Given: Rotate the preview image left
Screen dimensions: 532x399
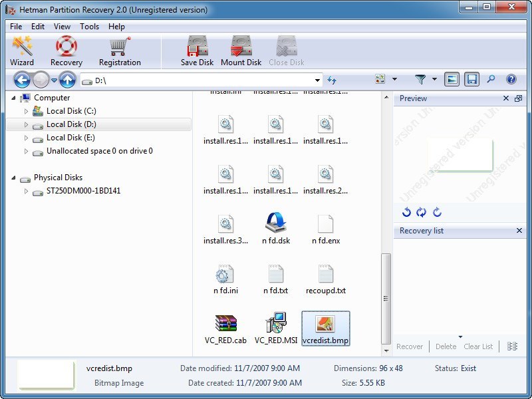Looking at the screenshot, I should pyautogui.click(x=407, y=212).
